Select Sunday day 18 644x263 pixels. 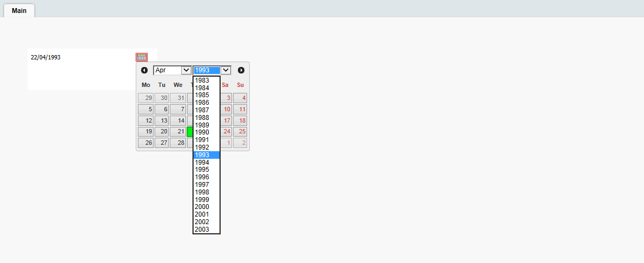[x=240, y=120]
